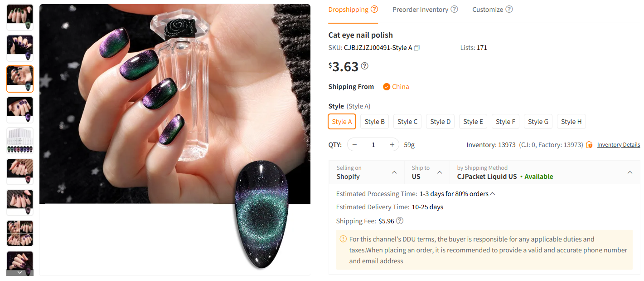Select the purple nails thumbnail in the sidebar

pos(20,48)
